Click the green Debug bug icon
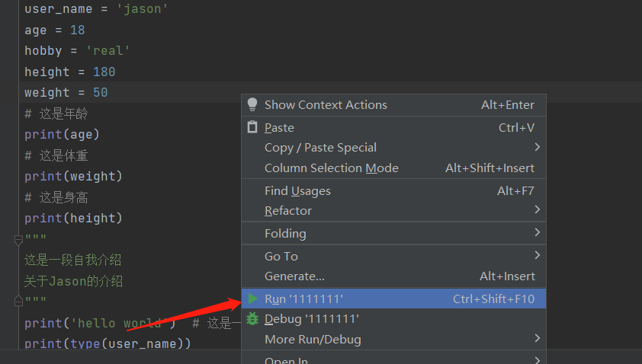 click(x=252, y=318)
